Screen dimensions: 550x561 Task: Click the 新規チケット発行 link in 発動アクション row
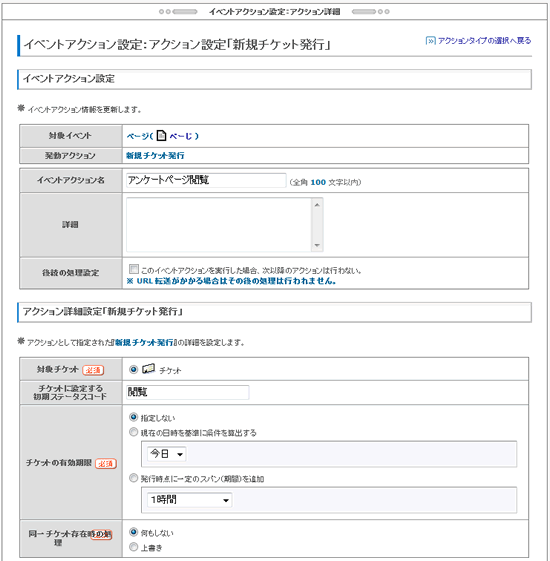155,156
